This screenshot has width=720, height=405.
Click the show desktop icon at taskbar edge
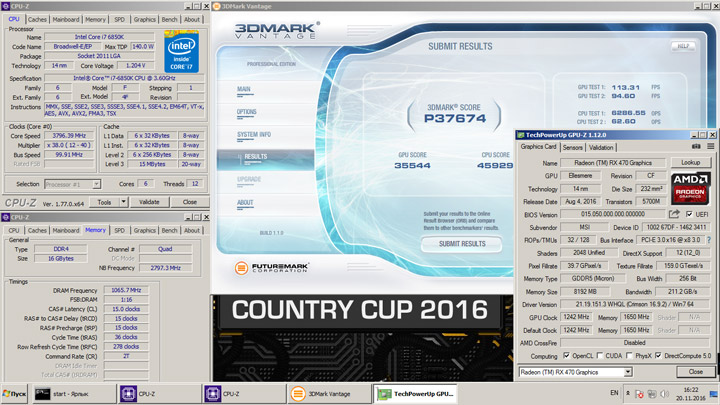coord(714,394)
